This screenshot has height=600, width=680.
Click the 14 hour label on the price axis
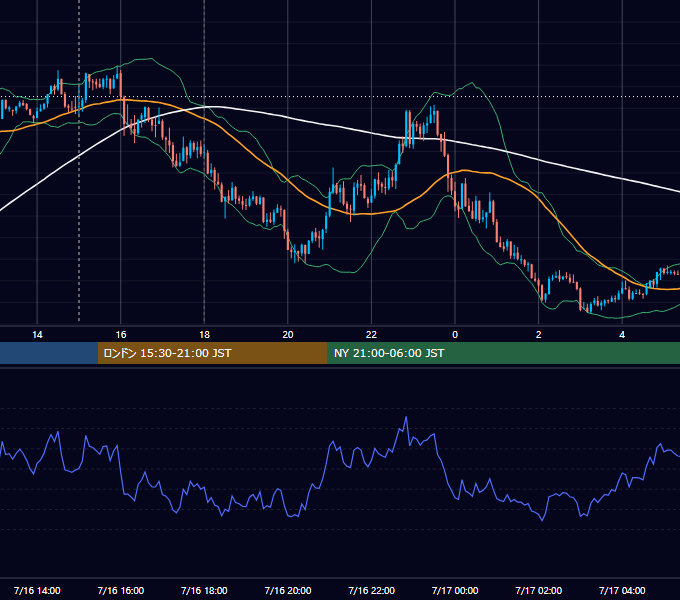(x=37, y=335)
